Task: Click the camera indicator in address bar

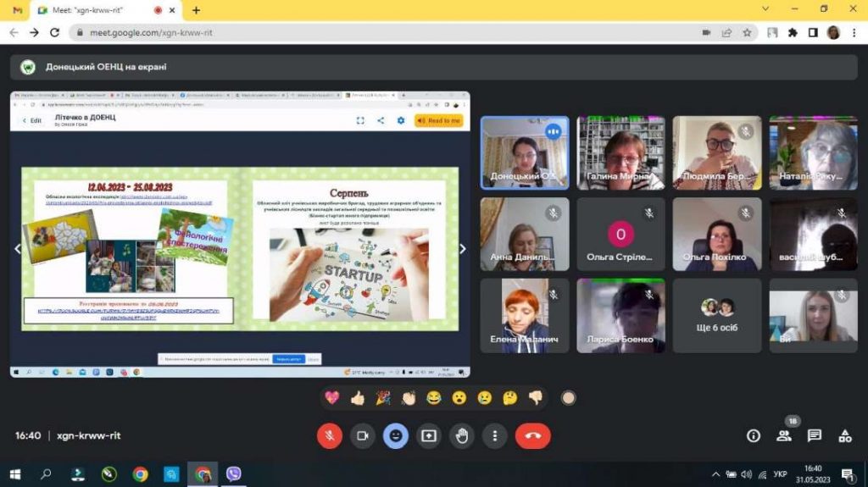Action: tap(706, 33)
